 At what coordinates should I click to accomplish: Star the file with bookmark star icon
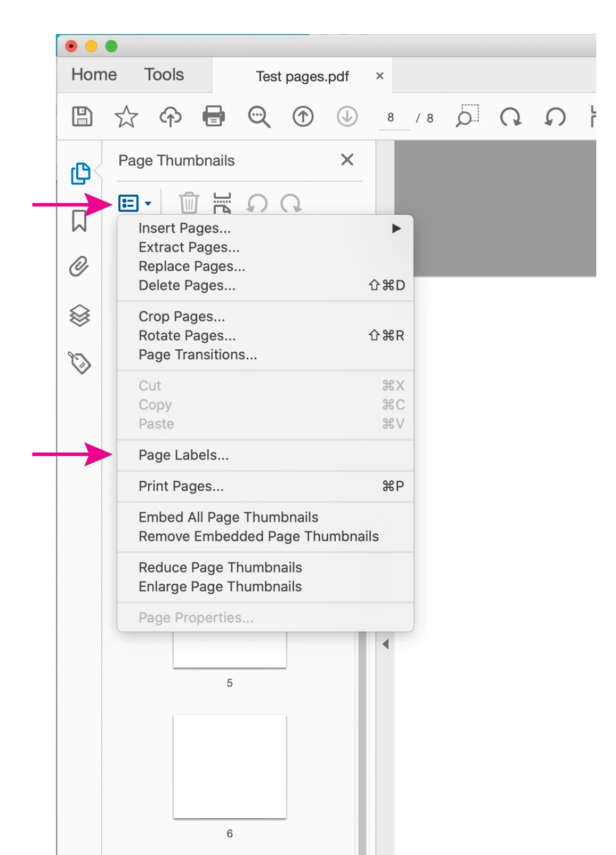point(126,116)
